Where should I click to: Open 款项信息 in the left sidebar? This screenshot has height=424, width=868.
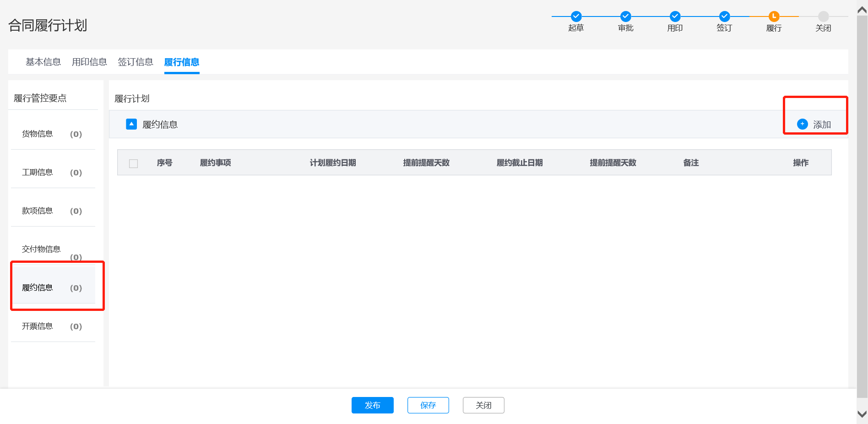click(38, 211)
